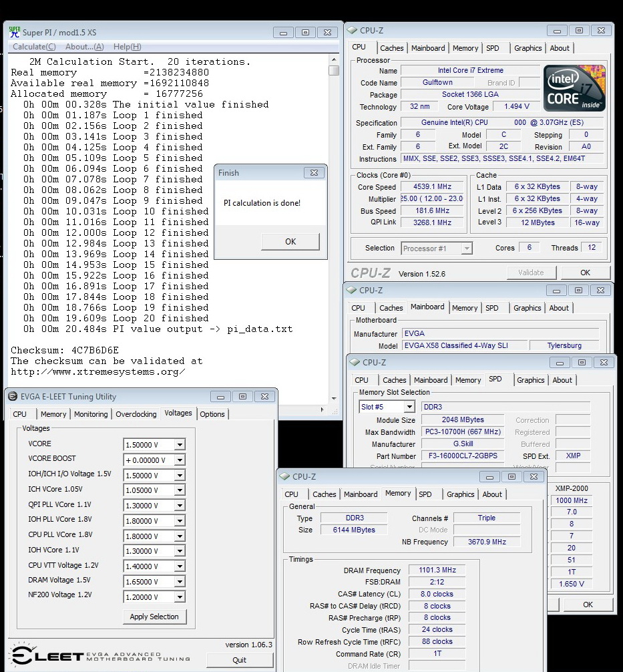Click the Core Speed value 4539.1 MHz
Screen dimensions: 623x672
[x=432, y=187]
